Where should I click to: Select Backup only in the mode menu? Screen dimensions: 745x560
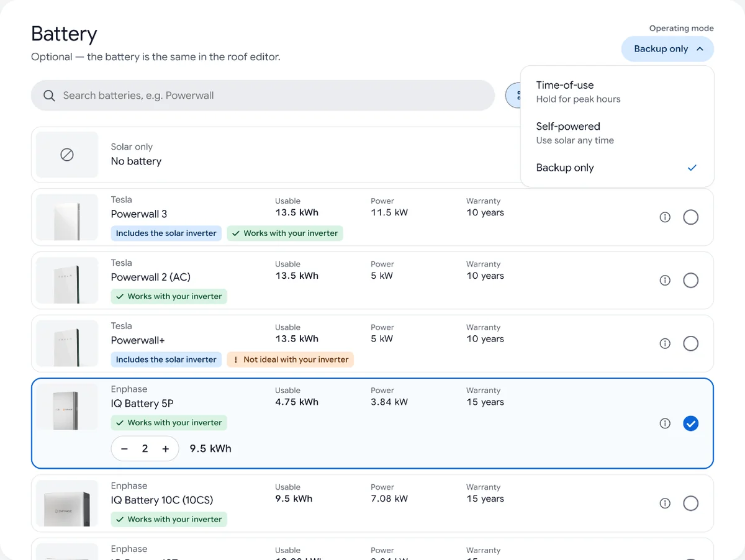click(617, 168)
